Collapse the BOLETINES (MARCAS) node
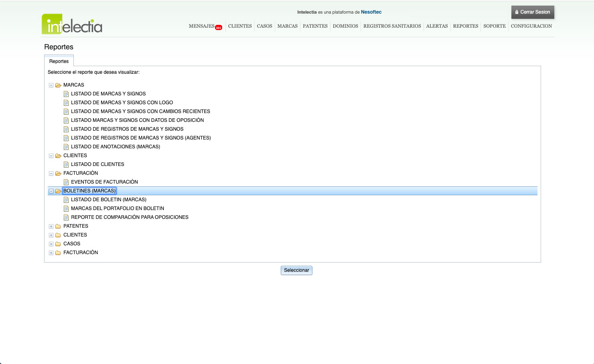Viewport: 594px width, 364px height. tap(51, 191)
